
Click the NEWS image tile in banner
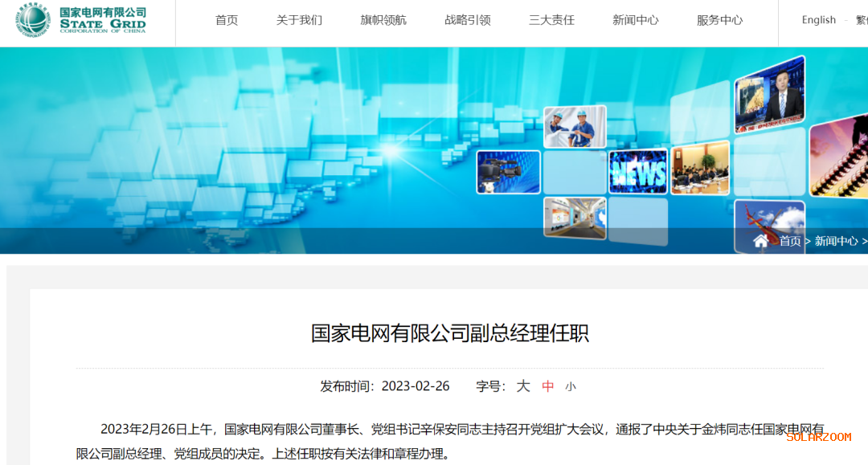pos(638,172)
